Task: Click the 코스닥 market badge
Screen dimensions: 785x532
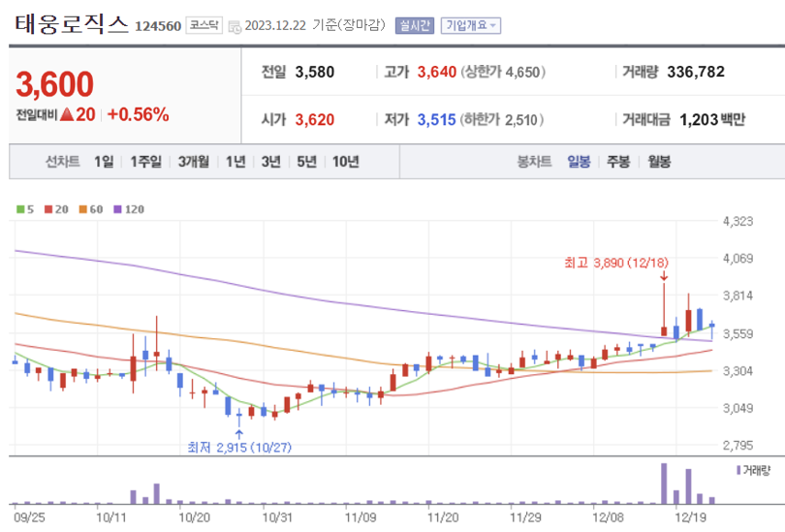Action: [x=204, y=25]
